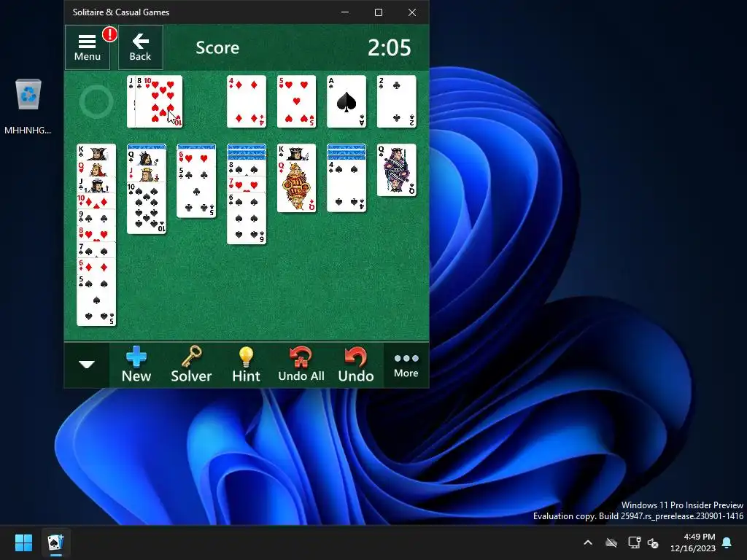Open the MHHNHG recycle bin desktop icon
Image resolution: width=747 pixels, height=560 pixels.
click(28, 106)
